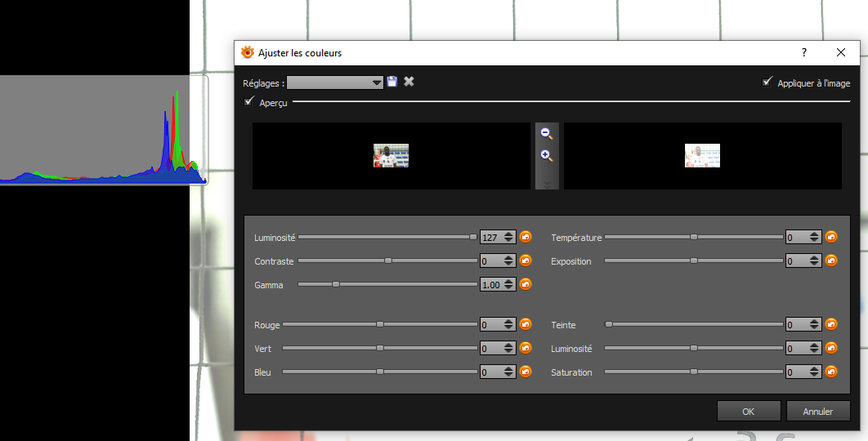Delete the settings preset with the X icon
This screenshot has width=868, height=441.
click(x=409, y=82)
